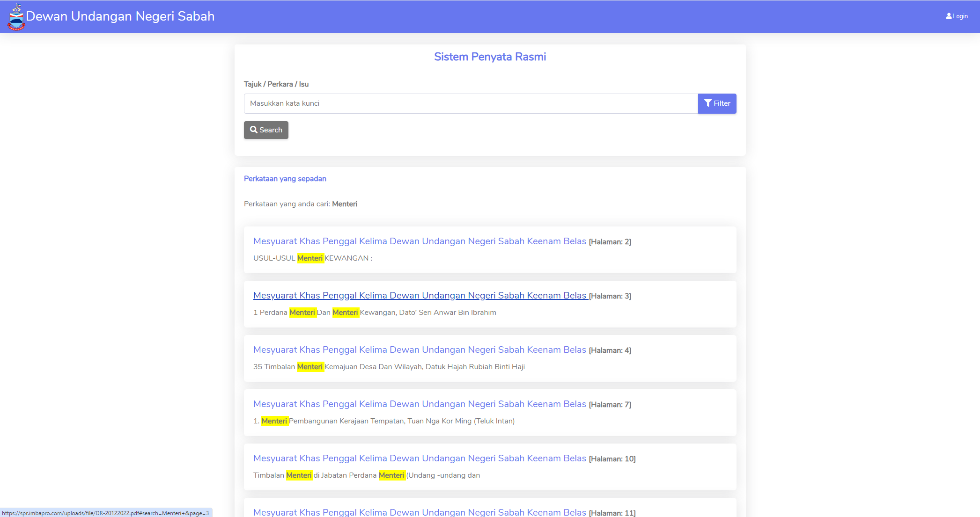
Task: Open search result for Halaman 11
Action: [419, 512]
